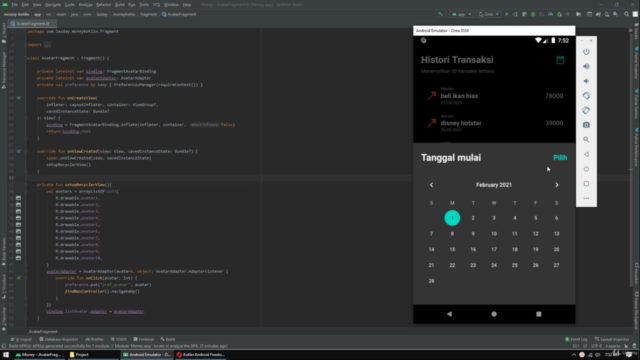This screenshot has height=360, width=640.
Task: Open Windows Start menu
Action: tap(6, 355)
